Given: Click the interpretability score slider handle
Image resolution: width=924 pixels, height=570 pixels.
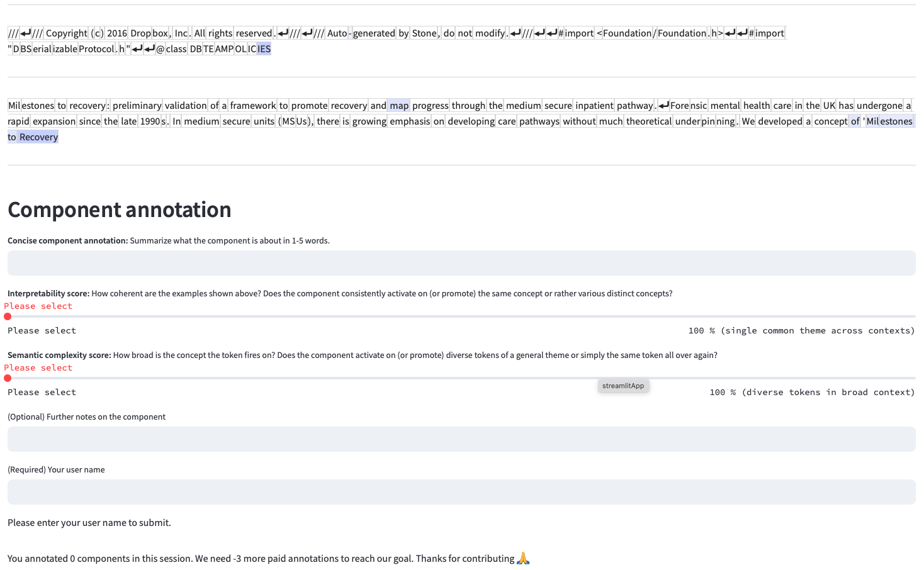Looking at the screenshot, I should [8, 316].
